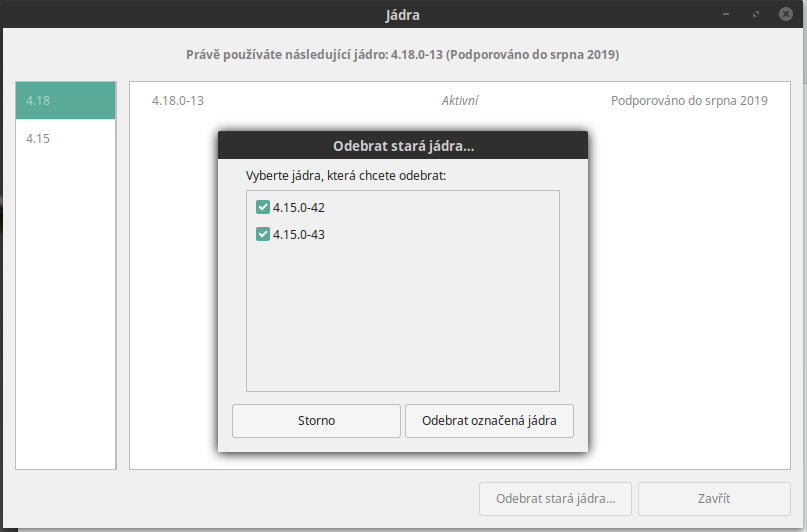Click the Odebrat stará jádra... dialog title bar
Image resolution: width=807 pixels, height=532 pixels.
[x=403, y=146]
